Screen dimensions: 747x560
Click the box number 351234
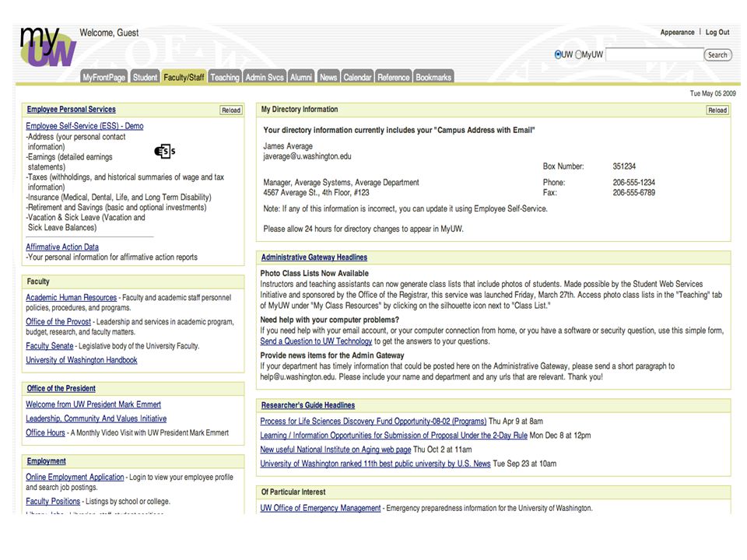coord(624,166)
